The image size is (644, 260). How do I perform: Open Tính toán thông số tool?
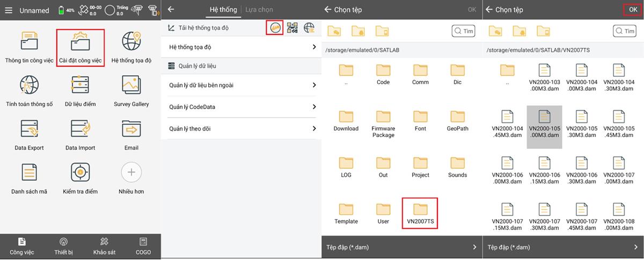click(29, 85)
